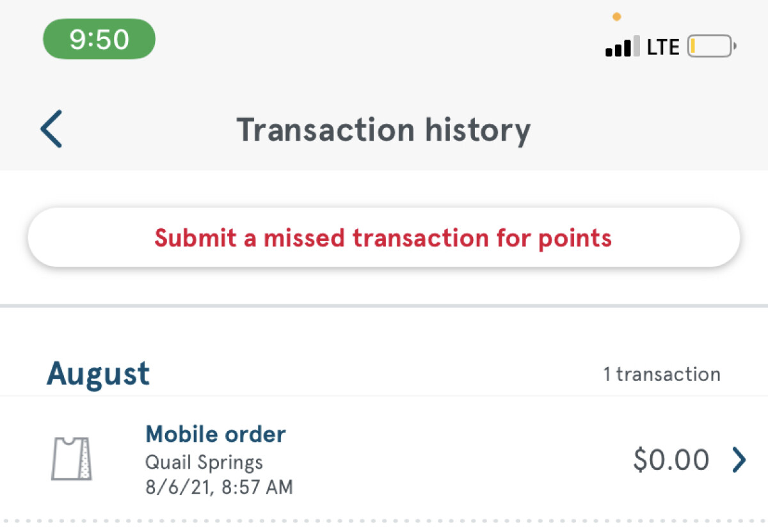Tap the Quail Springs location text
Viewport: 768px width, 532px height.
[204, 462]
